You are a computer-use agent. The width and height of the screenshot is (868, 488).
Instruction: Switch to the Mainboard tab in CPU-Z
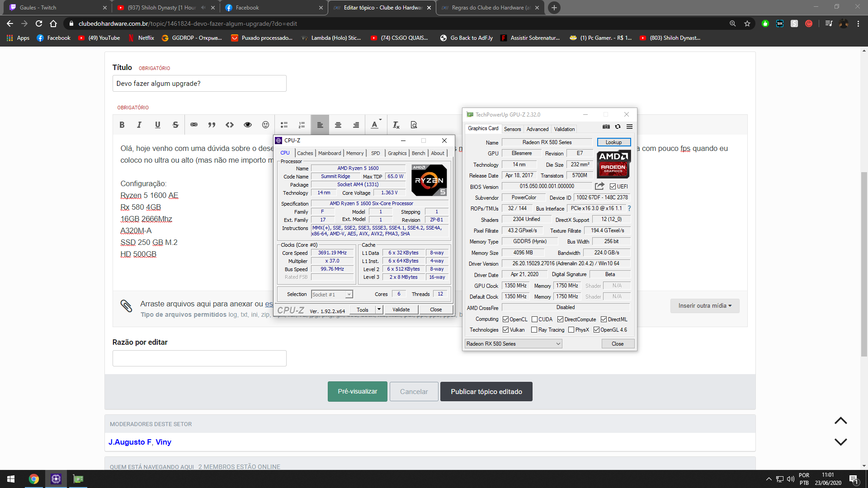(x=330, y=153)
